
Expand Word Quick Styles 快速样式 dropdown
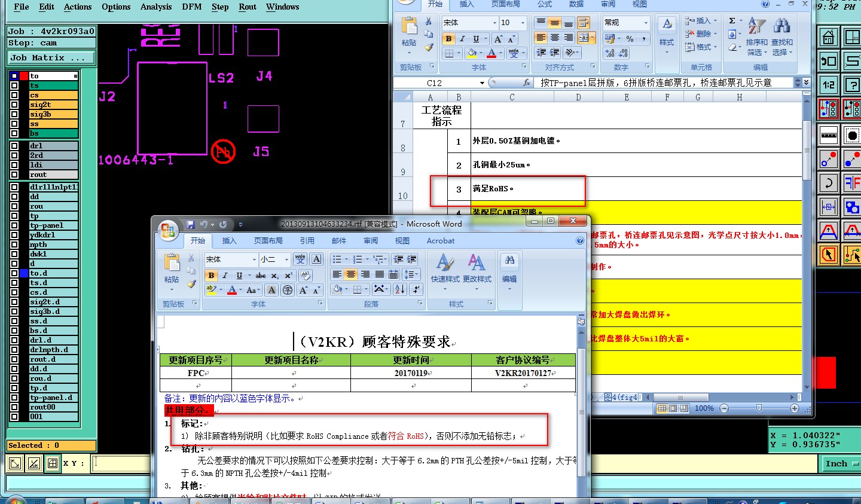[444, 290]
